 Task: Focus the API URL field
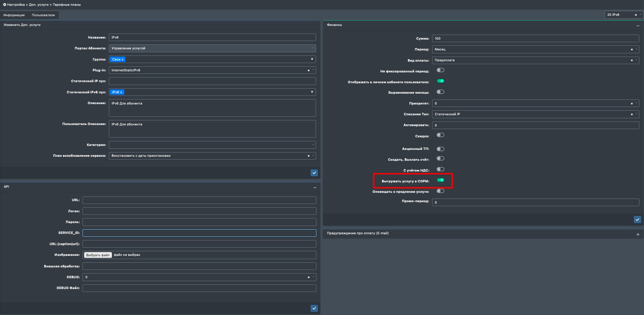click(x=199, y=200)
